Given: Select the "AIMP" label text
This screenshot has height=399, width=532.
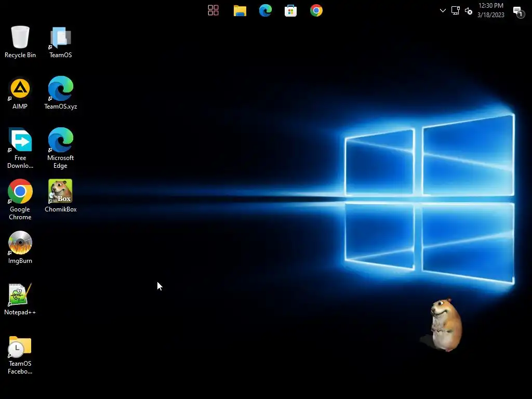Looking at the screenshot, I should pos(20,107).
